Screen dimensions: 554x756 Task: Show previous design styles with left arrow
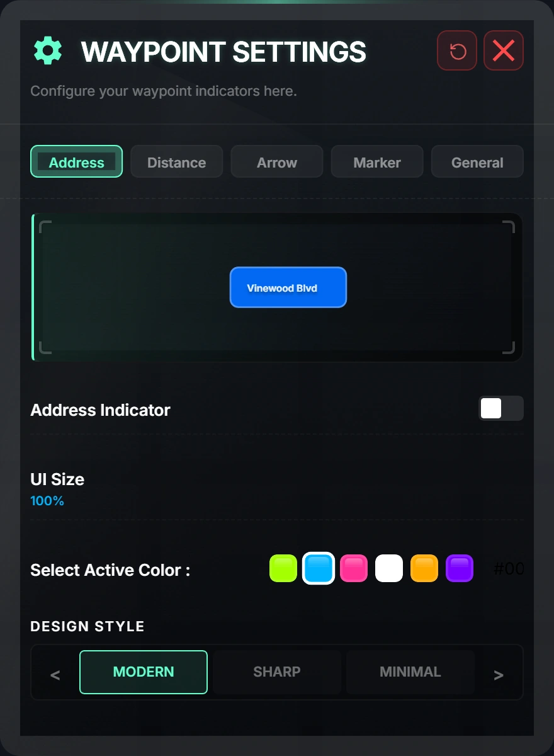click(x=55, y=675)
